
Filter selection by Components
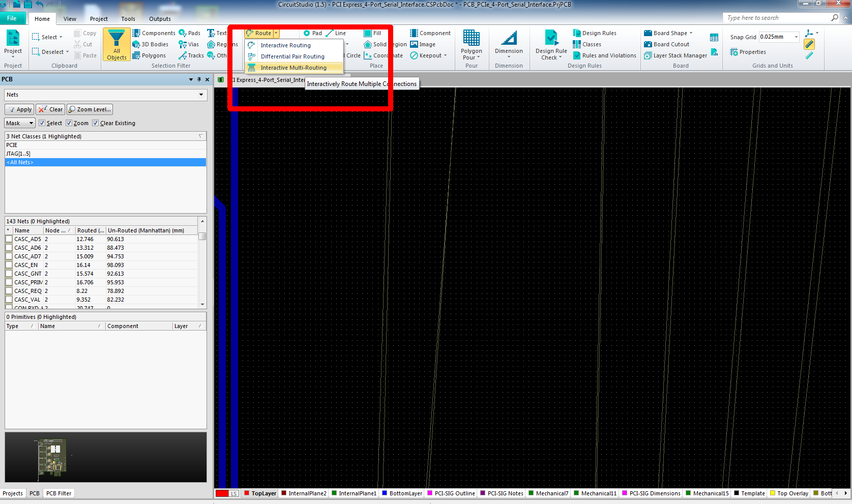click(154, 33)
